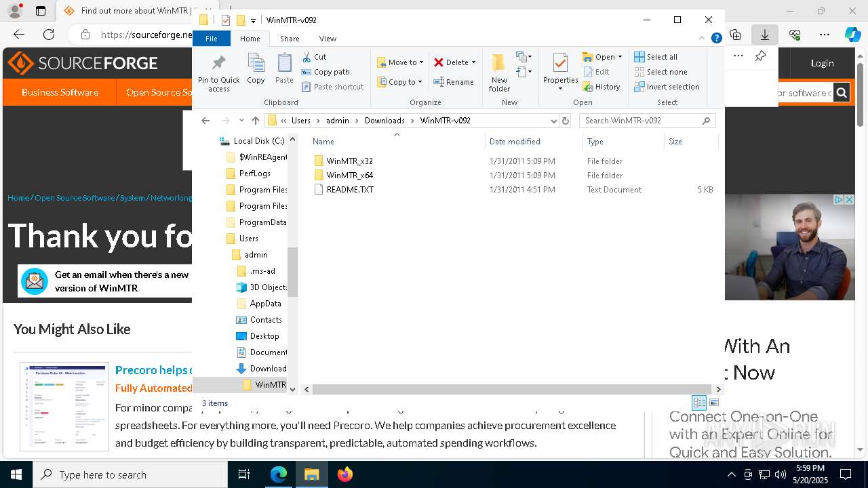The height and width of the screenshot is (488, 868).
Task: Open Firefox from the taskbar
Action: (344, 474)
